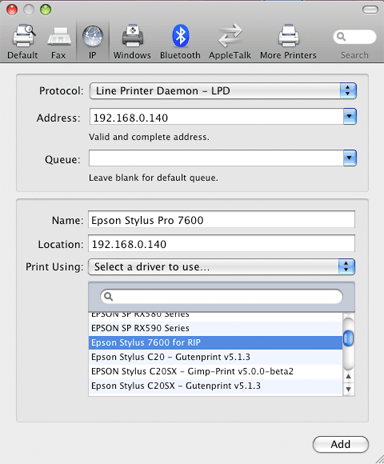The height and width of the screenshot is (464, 384).
Task: Click the driver list search field
Action: point(221,296)
